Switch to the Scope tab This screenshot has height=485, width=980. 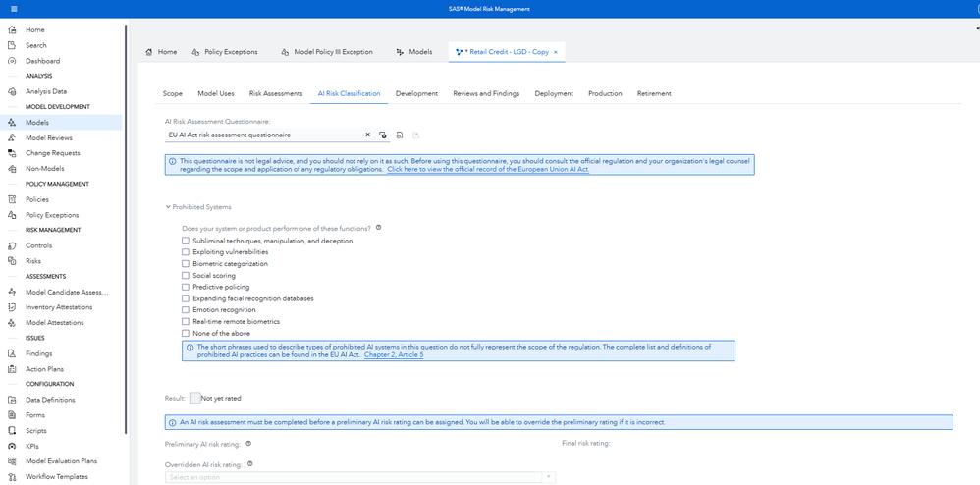coord(173,93)
